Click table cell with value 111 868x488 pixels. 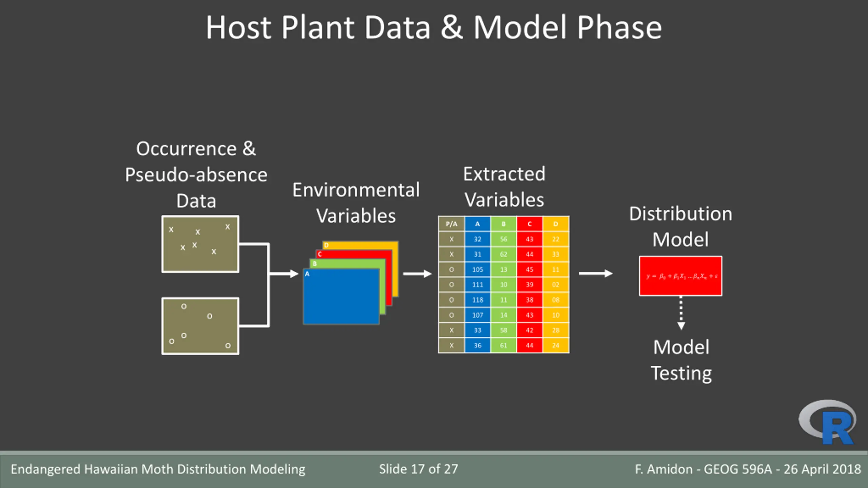coord(477,285)
